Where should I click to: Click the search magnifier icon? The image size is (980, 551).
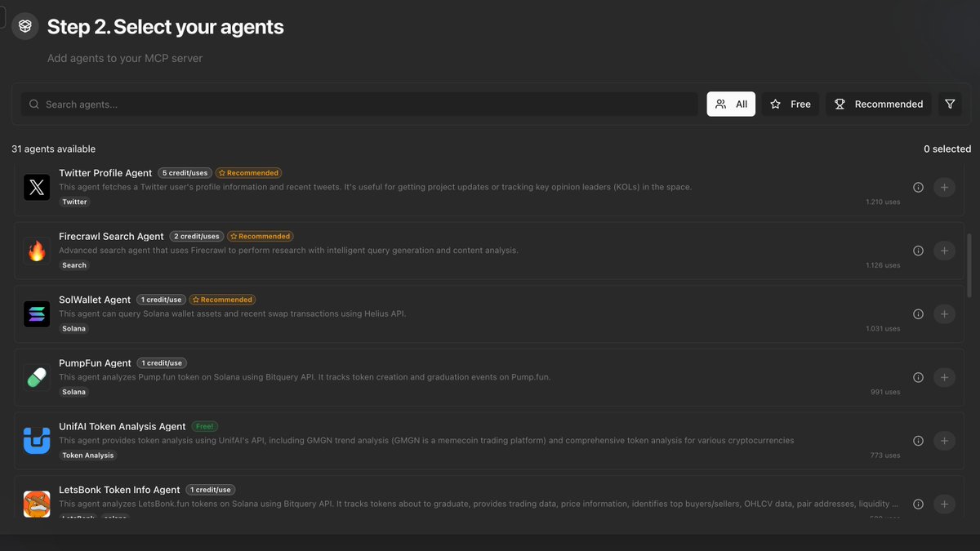coord(34,104)
